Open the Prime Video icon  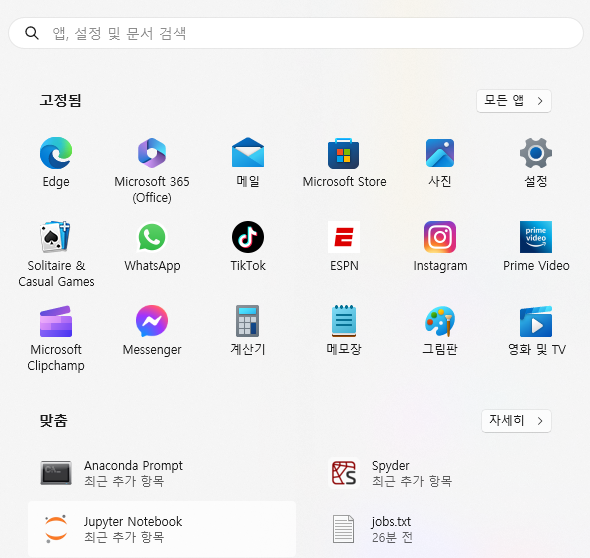click(536, 237)
